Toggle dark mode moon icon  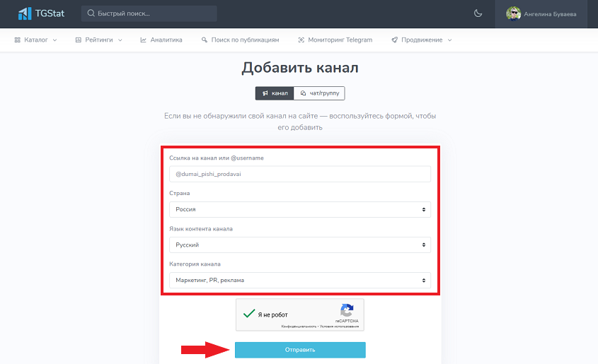[x=478, y=13]
